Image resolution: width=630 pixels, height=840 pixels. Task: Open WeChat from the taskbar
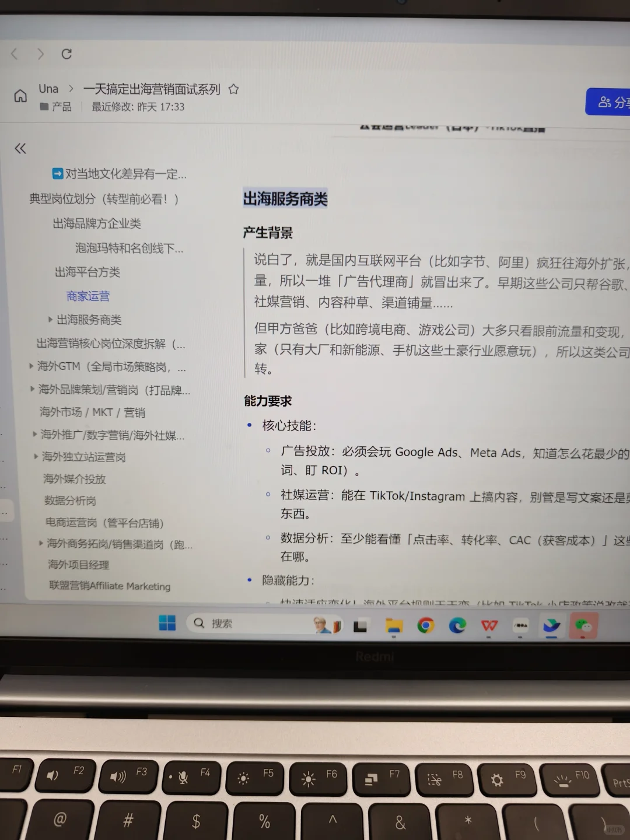coord(583,626)
